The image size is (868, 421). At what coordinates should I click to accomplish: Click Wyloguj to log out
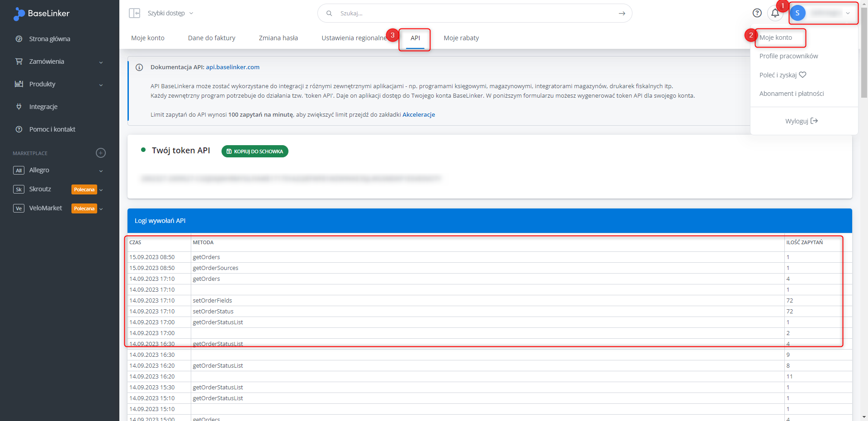point(801,121)
